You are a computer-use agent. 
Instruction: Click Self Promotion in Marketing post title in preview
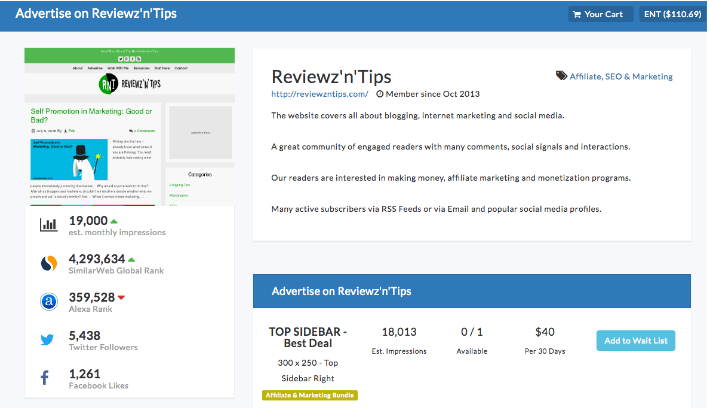click(91, 115)
